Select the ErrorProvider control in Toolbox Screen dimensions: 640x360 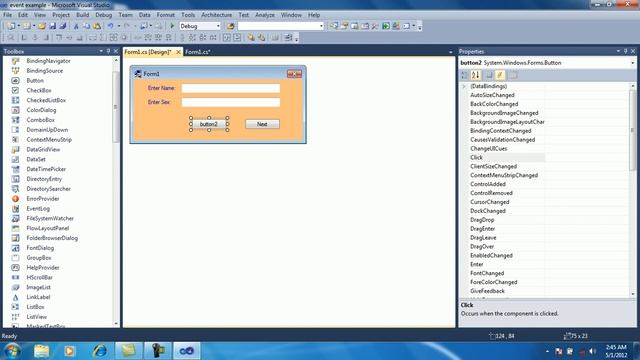(42, 199)
